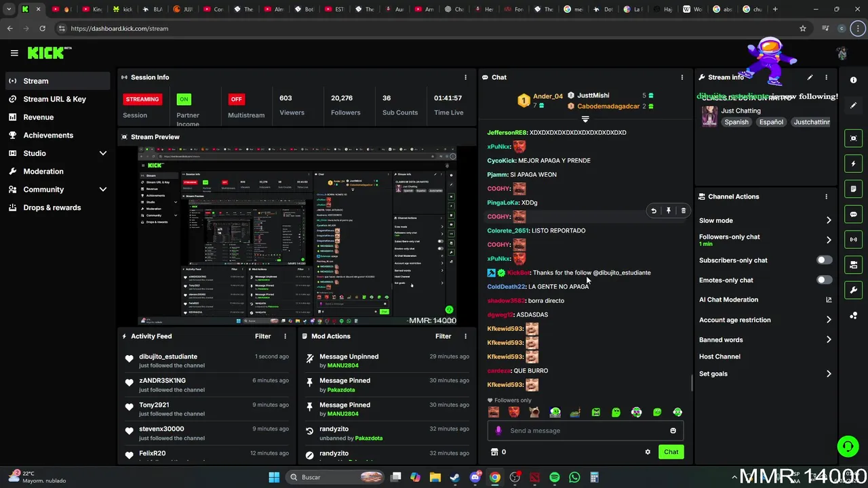Click Host Channel action
This screenshot has width=868, height=488.
pyautogui.click(x=719, y=357)
